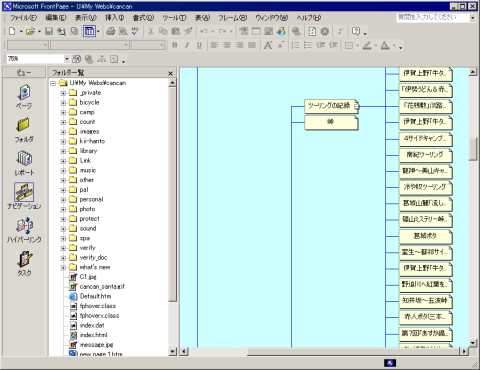Open the 表示(V) menu

(x=85, y=18)
